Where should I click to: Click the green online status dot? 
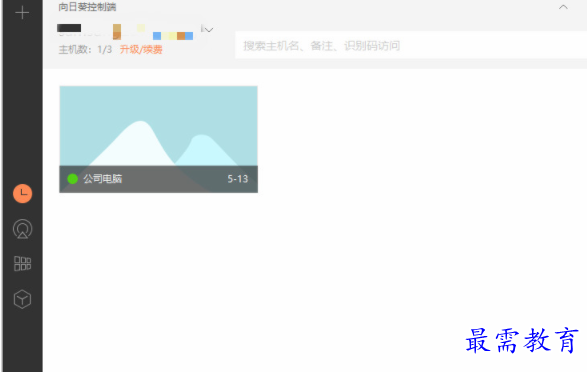[x=72, y=179]
